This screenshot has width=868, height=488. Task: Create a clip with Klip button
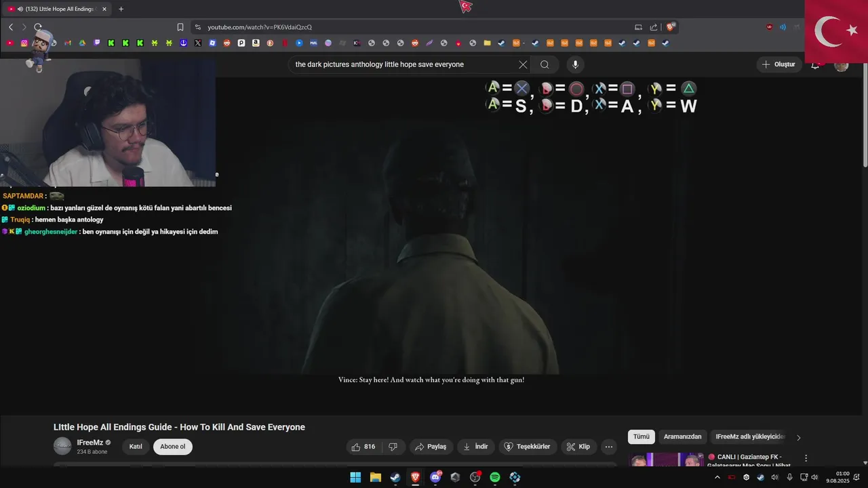point(578,447)
